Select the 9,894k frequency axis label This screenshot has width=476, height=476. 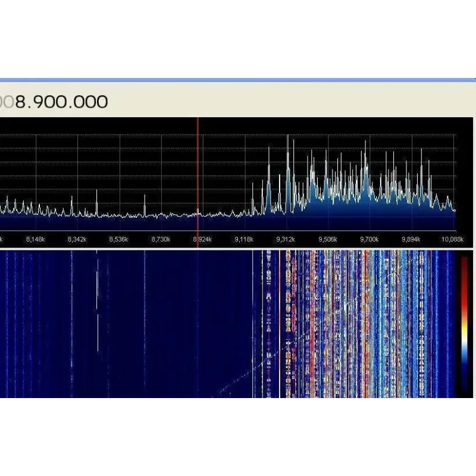(x=411, y=240)
